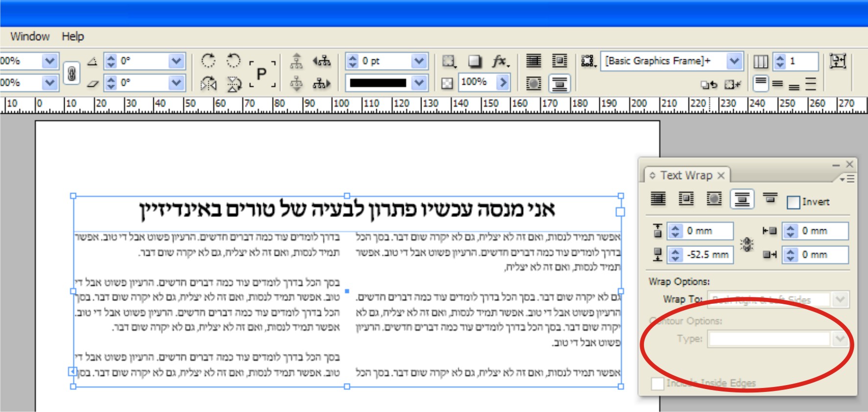Select Jump To Next Column in panel
The image size is (868, 412).
pos(770,198)
